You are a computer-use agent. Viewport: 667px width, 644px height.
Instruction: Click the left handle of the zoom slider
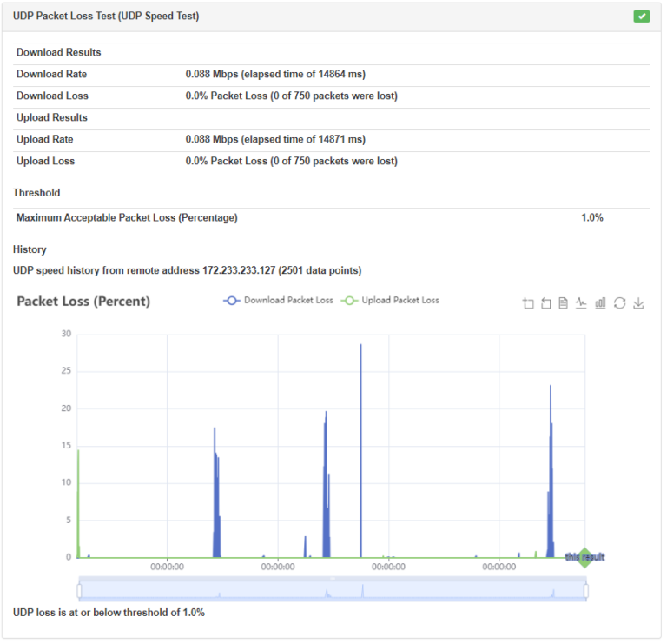pyautogui.click(x=79, y=591)
